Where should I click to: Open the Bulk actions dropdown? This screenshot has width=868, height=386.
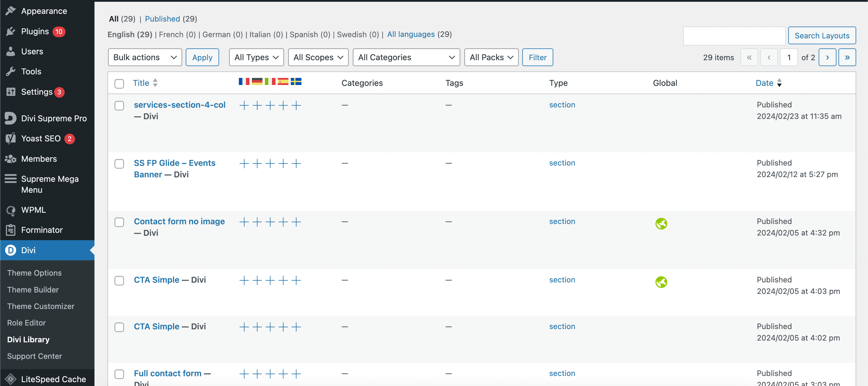point(145,57)
